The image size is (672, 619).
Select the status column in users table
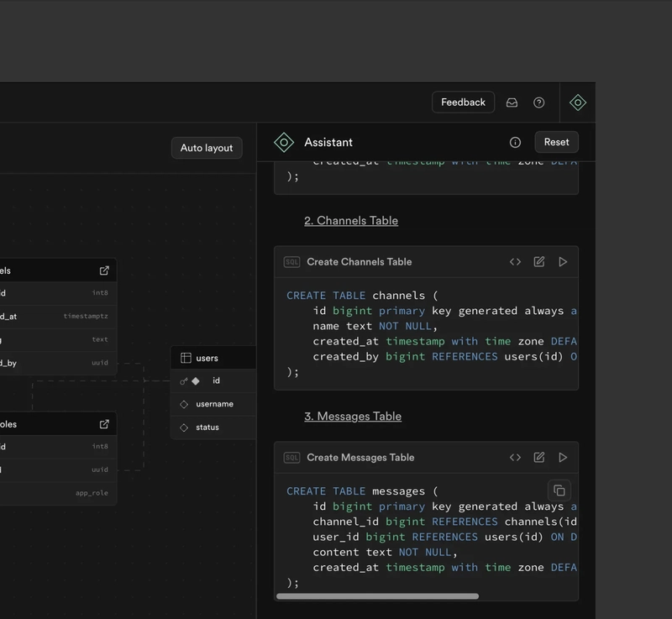pyautogui.click(x=213, y=428)
